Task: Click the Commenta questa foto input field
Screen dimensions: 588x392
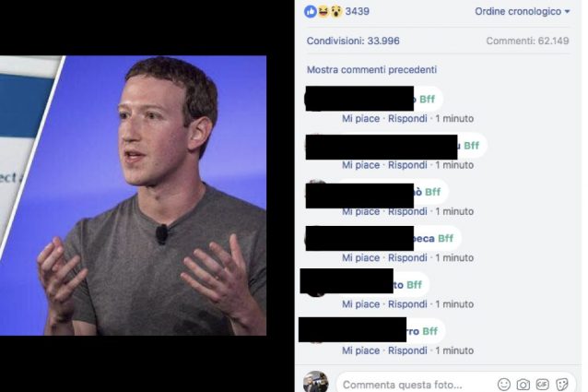Action: click(x=417, y=385)
